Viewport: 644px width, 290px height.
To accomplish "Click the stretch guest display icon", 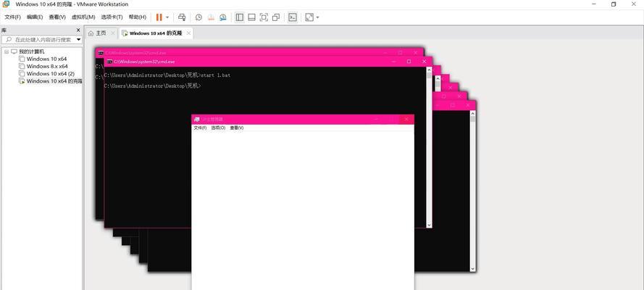I will (309, 17).
